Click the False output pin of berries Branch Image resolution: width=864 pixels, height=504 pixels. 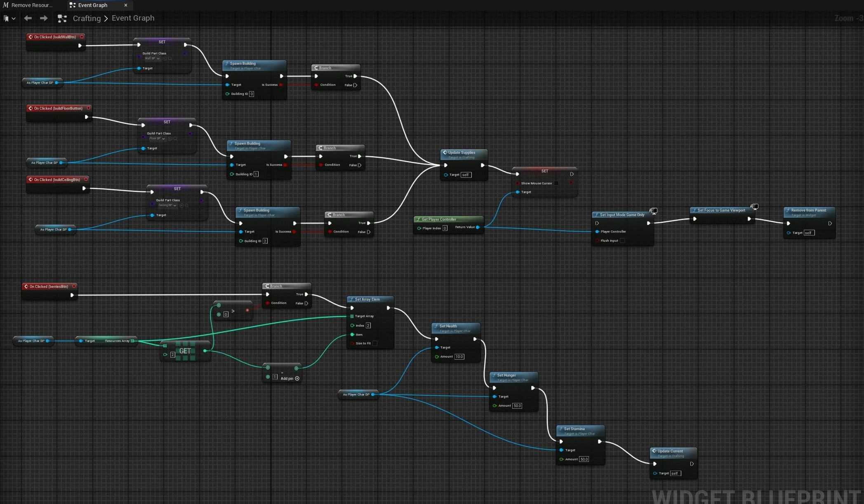(x=306, y=303)
